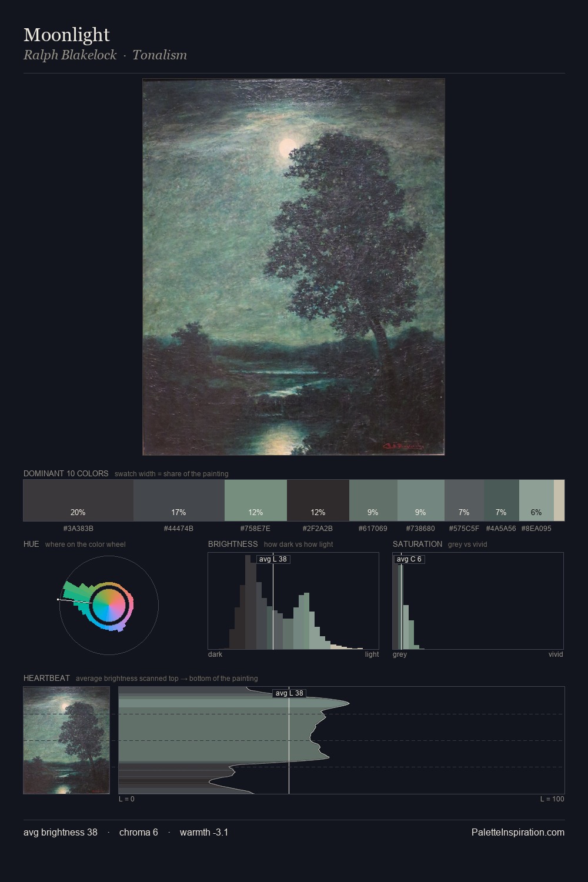Choose the #738680 9% swatch

pyautogui.click(x=421, y=500)
